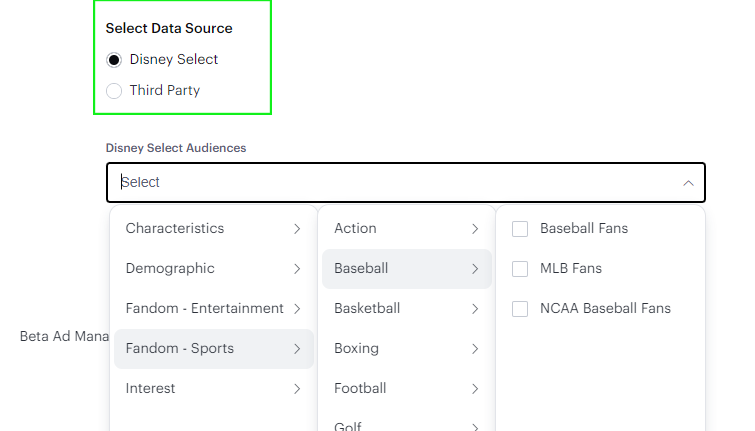Expand the Action subcategory
Viewport: 755px width, 431px height.
(x=407, y=229)
